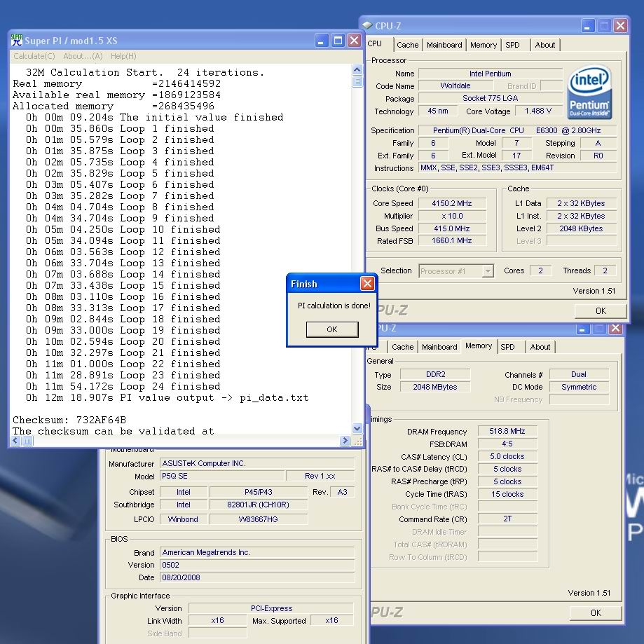Image resolution: width=644 pixels, height=644 pixels.
Task: Click the Multiplier value x 10.0
Action: pos(452,216)
